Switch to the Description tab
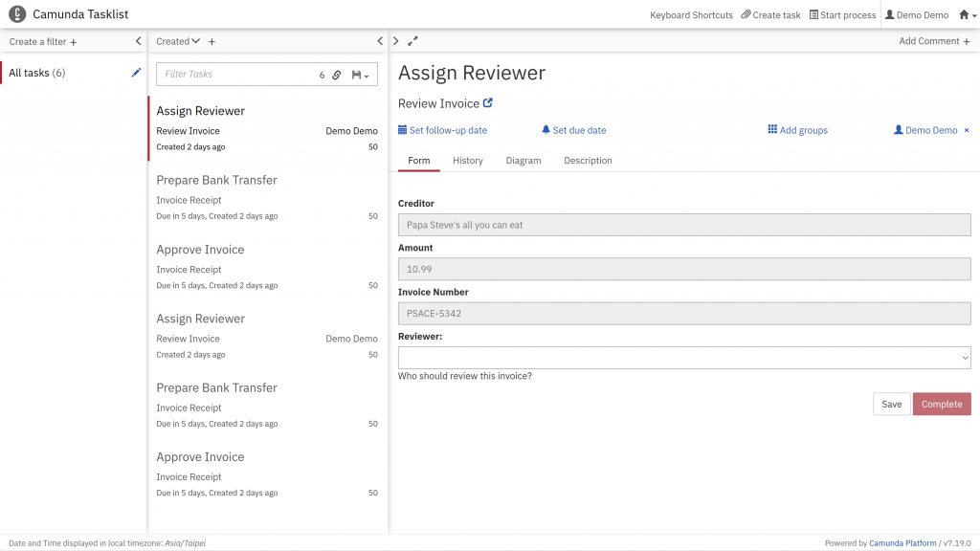The height and width of the screenshot is (551, 980). tap(588, 161)
